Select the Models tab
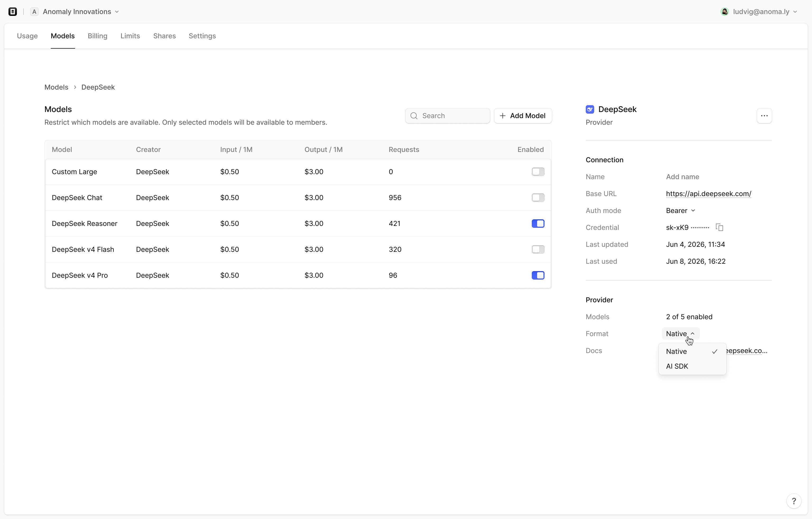Image resolution: width=812 pixels, height=519 pixels. (x=63, y=36)
